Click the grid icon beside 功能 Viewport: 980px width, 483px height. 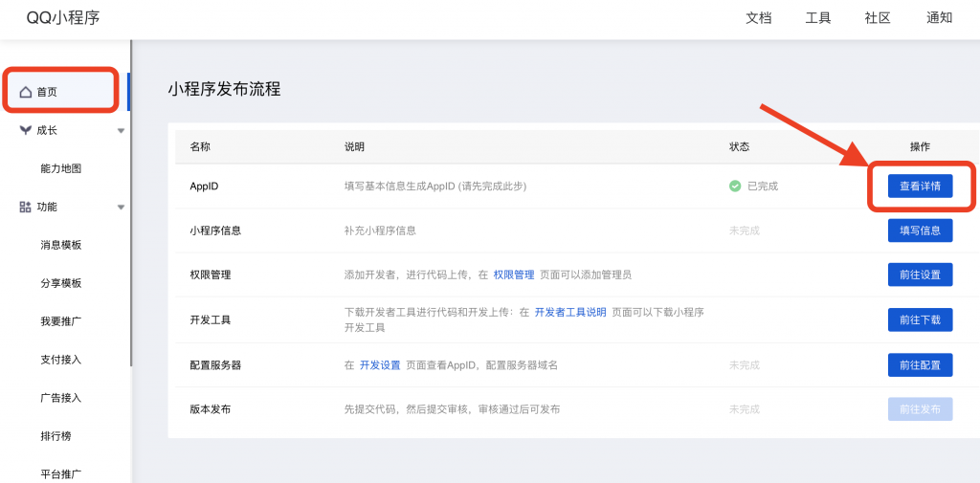click(26, 207)
